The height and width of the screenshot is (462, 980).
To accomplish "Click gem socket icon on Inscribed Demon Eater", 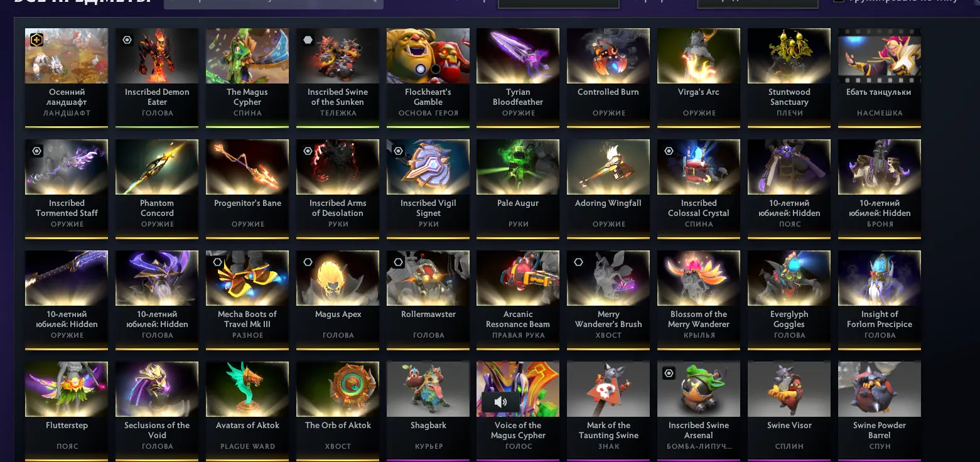I will pos(127,40).
